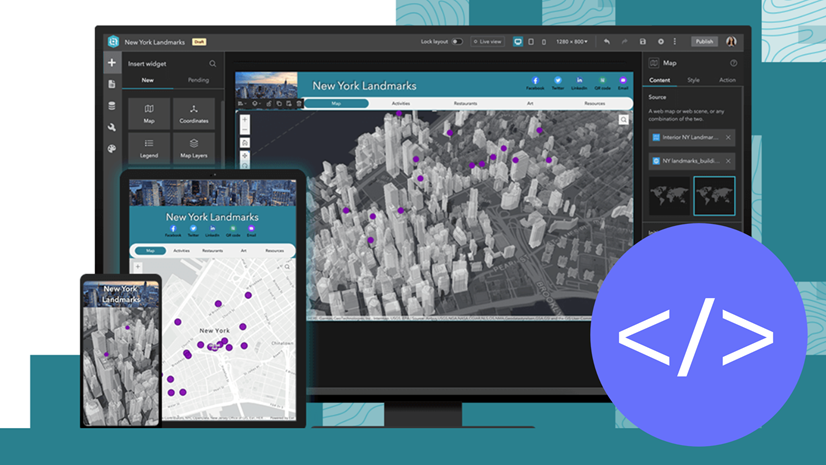Open the Data panel cylinder icon
The width and height of the screenshot is (826, 465).
point(112,106)
